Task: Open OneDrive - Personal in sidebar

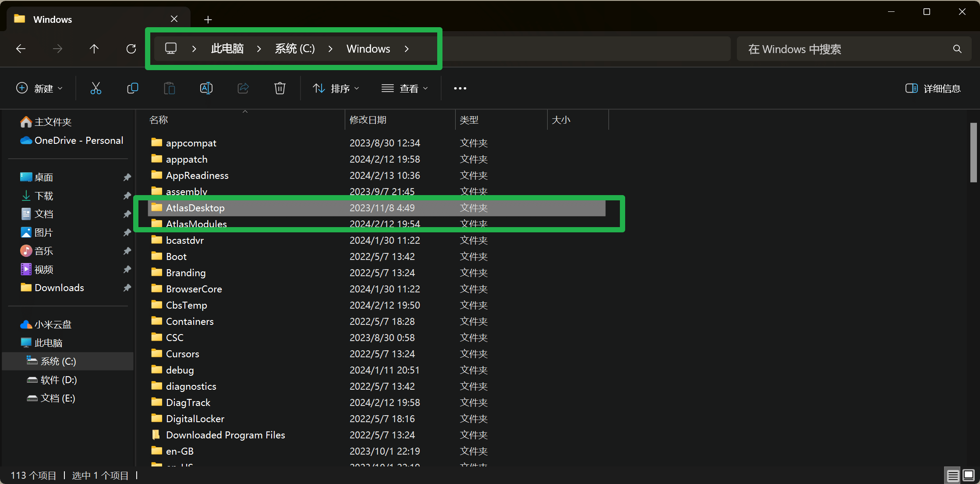Action: point(71,141)
